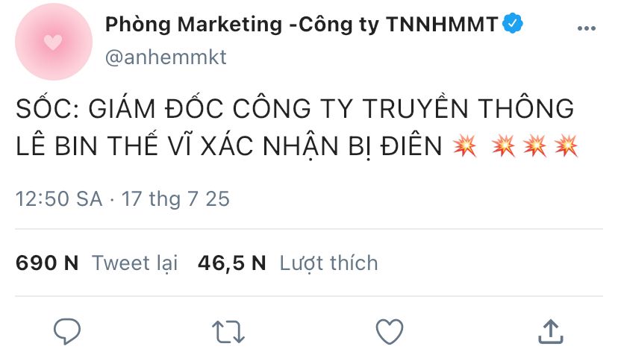Open the three-dot more options menu
This screenshot has height=364, width=618.
pos(587,28)
